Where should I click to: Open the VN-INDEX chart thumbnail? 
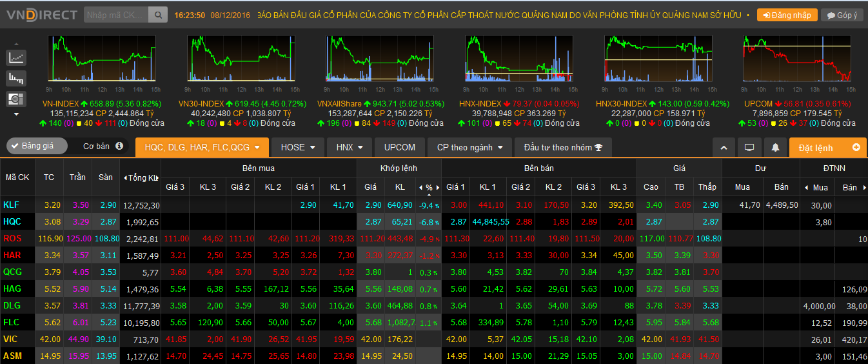(x=101, y=58)
